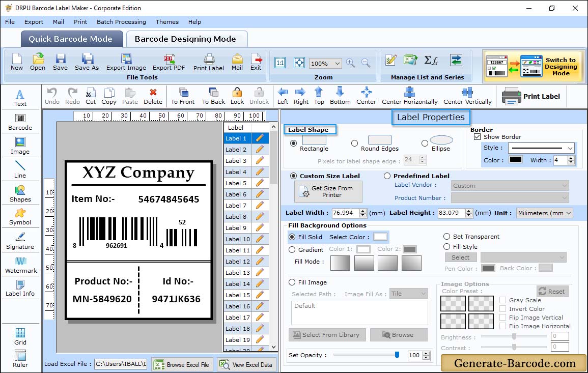The height and width of the screenshot is (373, 588).
Task: Click the Open file icon
Action: (x=38, y=62)
